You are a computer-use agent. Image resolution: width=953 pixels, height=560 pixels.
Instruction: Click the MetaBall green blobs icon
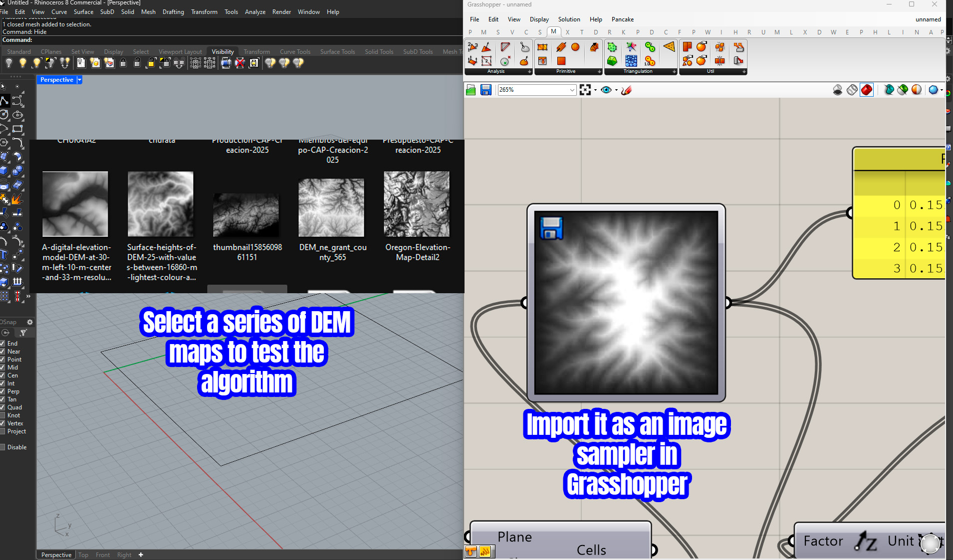[x=650, y=47]
